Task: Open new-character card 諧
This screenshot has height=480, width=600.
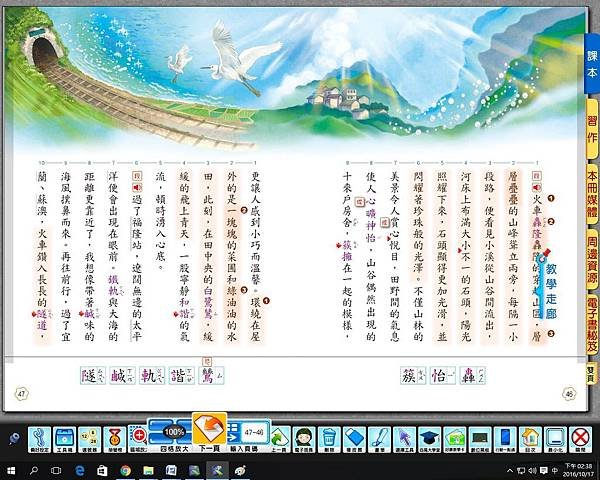Action: click(182, 376)
